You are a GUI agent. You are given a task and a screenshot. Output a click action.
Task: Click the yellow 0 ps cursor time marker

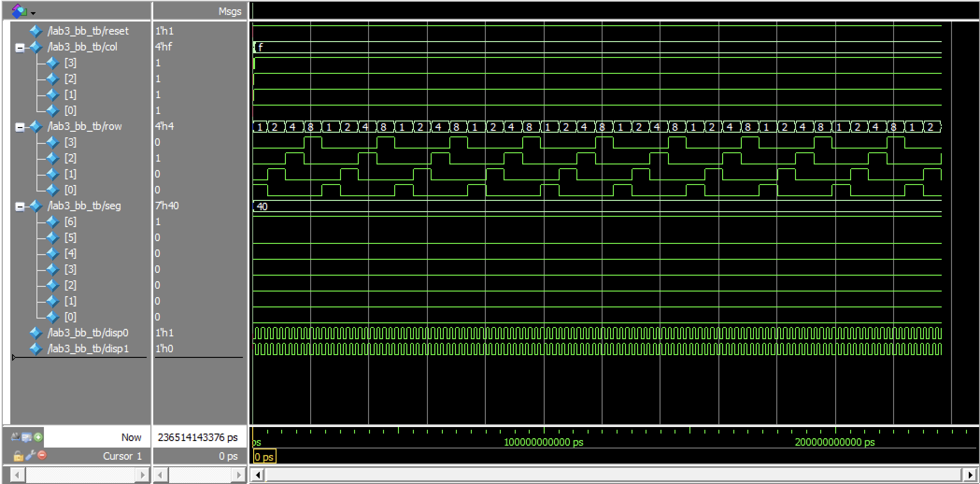pos(264,457)
